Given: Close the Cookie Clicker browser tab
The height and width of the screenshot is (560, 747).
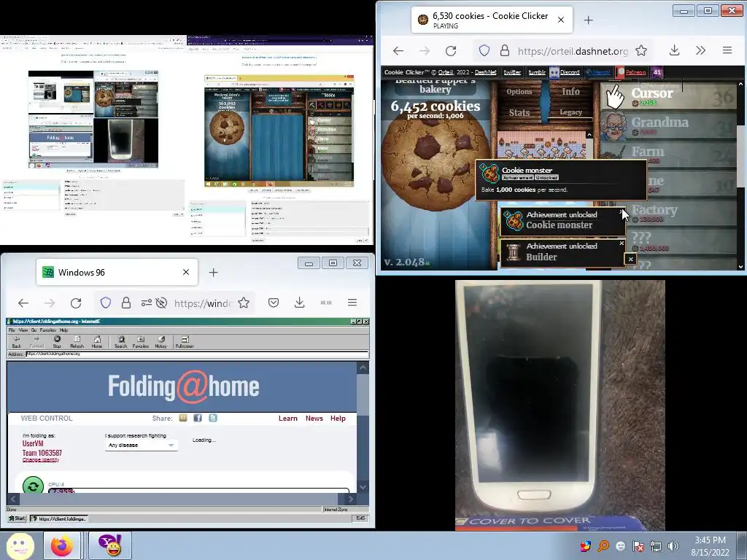Looking at the screenshot, I should coord(561,20).
